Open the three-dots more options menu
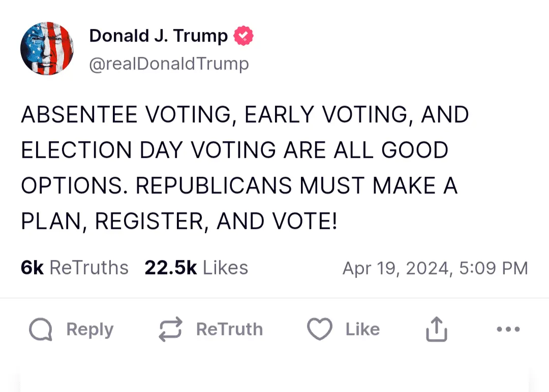This screenshot has width=549, height=392. pos(508,329)
